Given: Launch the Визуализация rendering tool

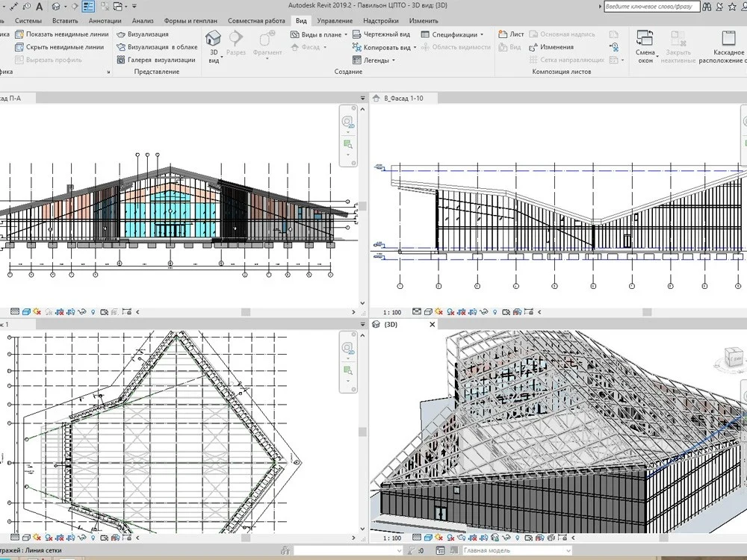Looking at the screenshot, I should 146,34.
